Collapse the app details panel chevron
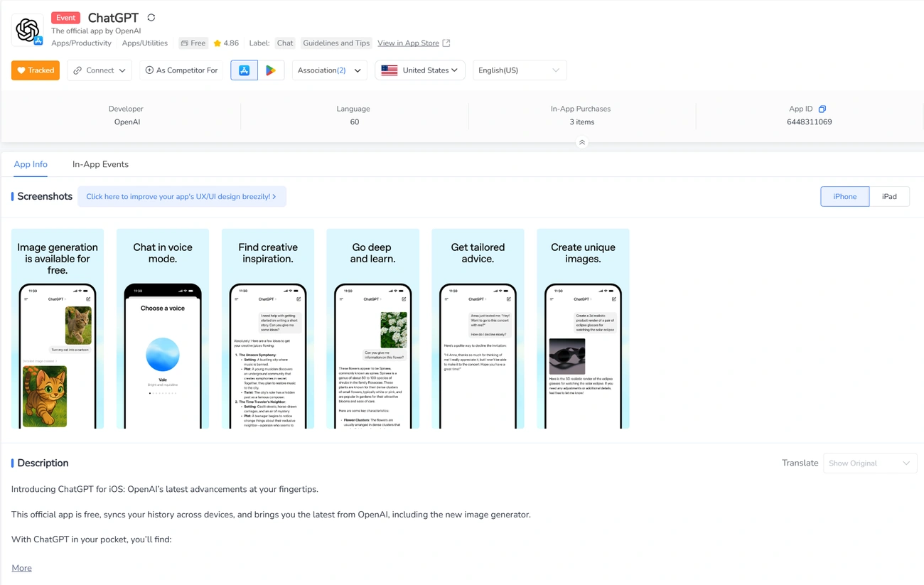Viewport: 924px width, 585px height. [581, 142]
